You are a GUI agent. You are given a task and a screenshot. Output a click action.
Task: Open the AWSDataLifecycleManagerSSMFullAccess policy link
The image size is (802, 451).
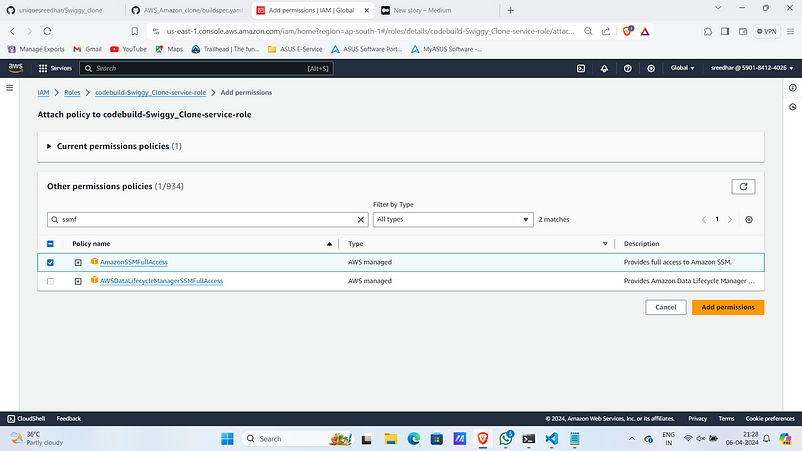(162, 281)
